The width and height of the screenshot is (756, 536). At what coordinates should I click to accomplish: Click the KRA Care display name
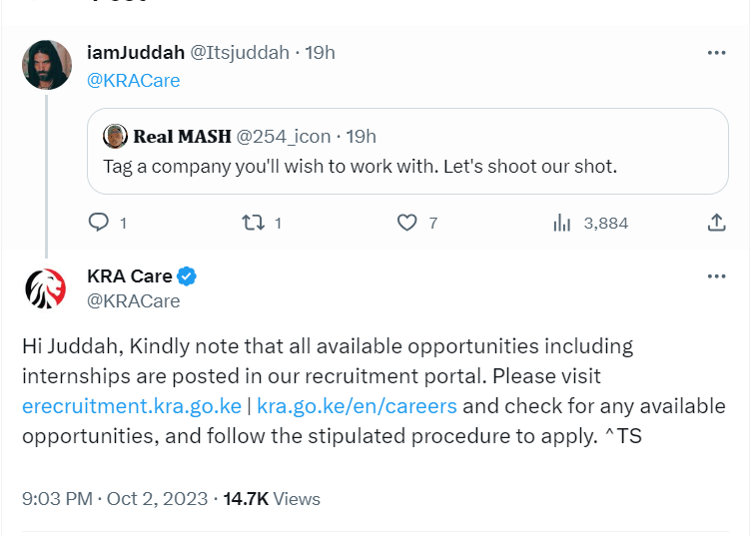click(x=130, y=276)
